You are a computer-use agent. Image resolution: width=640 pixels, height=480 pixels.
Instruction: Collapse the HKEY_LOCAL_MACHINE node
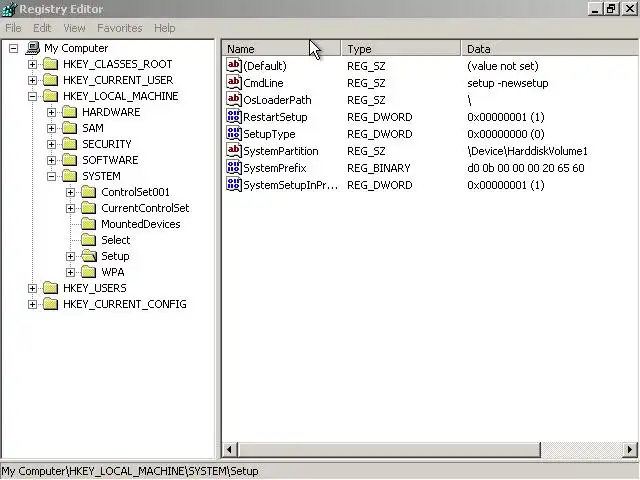point(33,96)
